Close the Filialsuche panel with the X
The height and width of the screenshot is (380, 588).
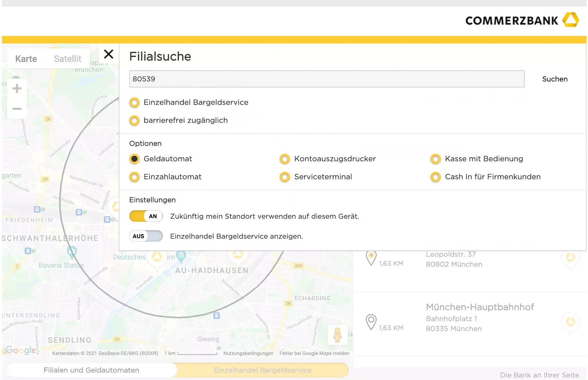coord(108,54)
